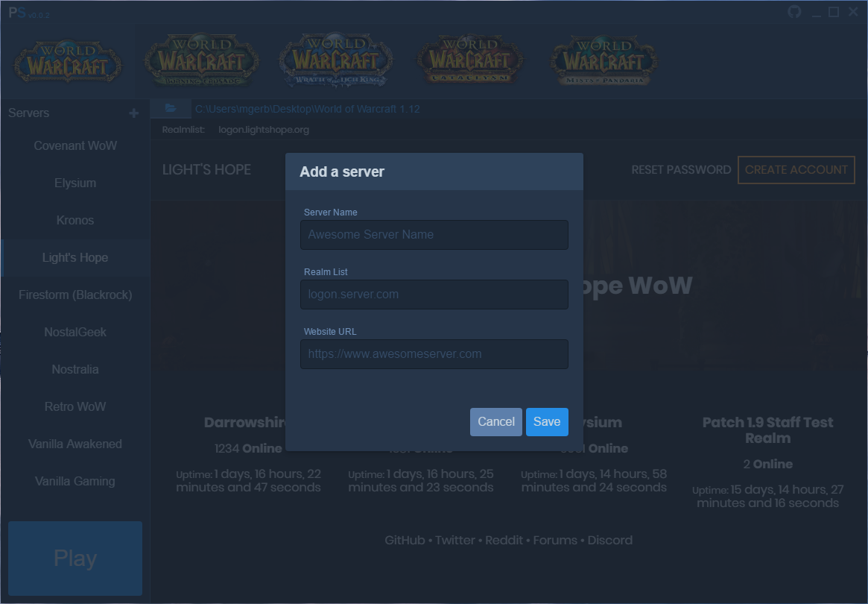Click RESET PASSWORD link
The height and width of the screenshot is (604, 868).
pyautogui.click(x=681, y=170)
